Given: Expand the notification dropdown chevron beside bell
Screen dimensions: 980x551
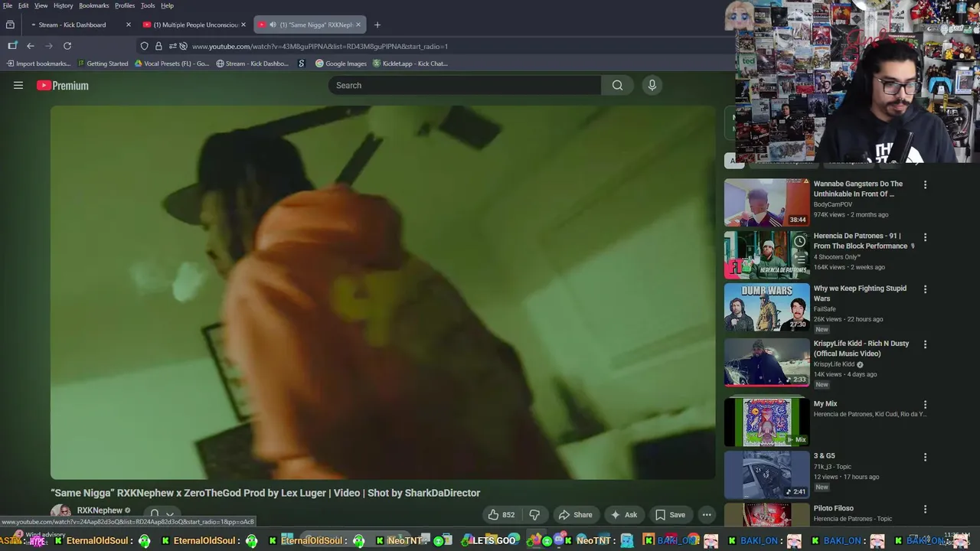Looking at the screenshot, I should pos(170,514).
